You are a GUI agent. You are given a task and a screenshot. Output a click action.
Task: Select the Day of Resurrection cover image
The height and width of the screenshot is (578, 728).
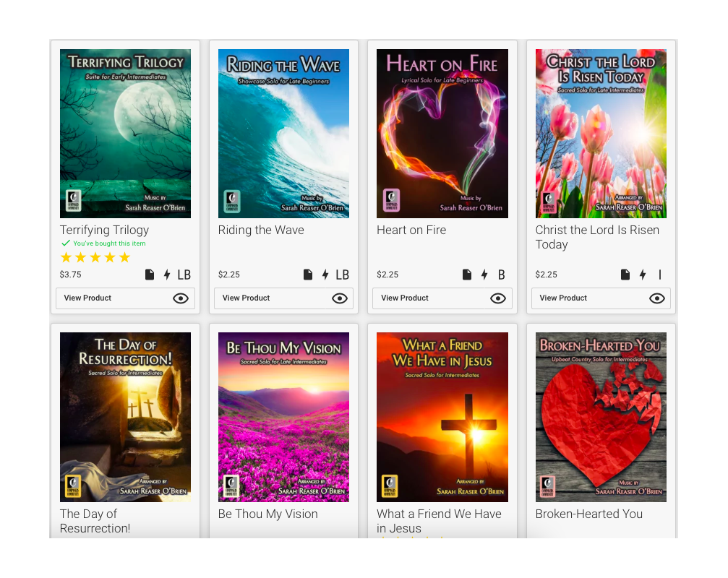(125, 417)
